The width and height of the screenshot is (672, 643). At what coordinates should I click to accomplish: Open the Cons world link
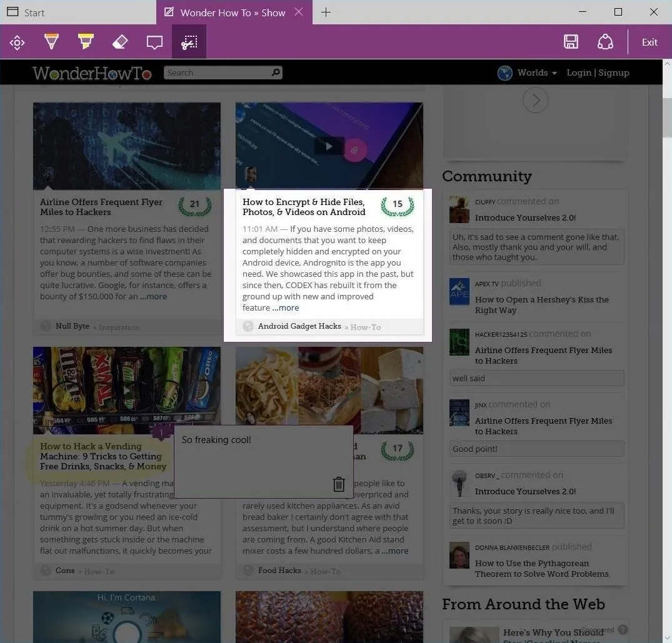(x=65, y=571)
